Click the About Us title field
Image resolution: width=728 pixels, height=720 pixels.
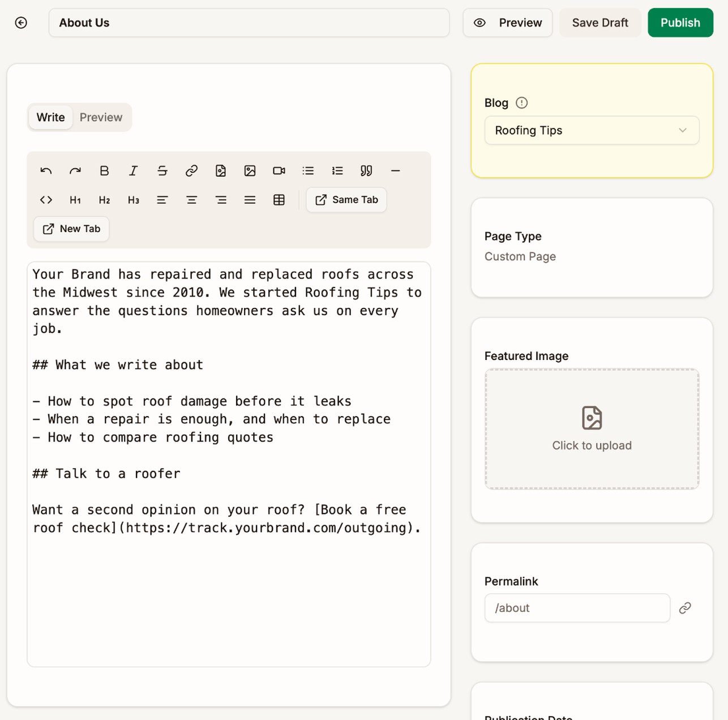pyautogui.click(x=249, y=23)
